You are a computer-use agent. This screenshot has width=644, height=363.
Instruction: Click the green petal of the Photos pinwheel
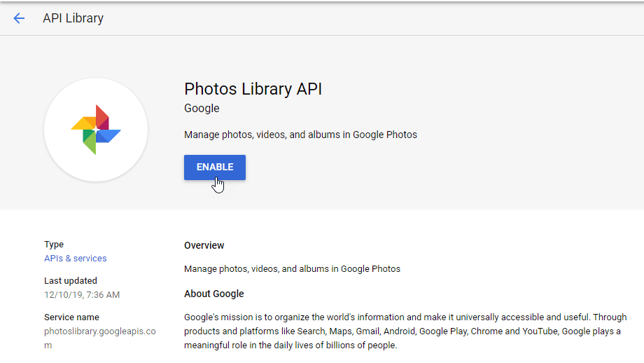90,142
